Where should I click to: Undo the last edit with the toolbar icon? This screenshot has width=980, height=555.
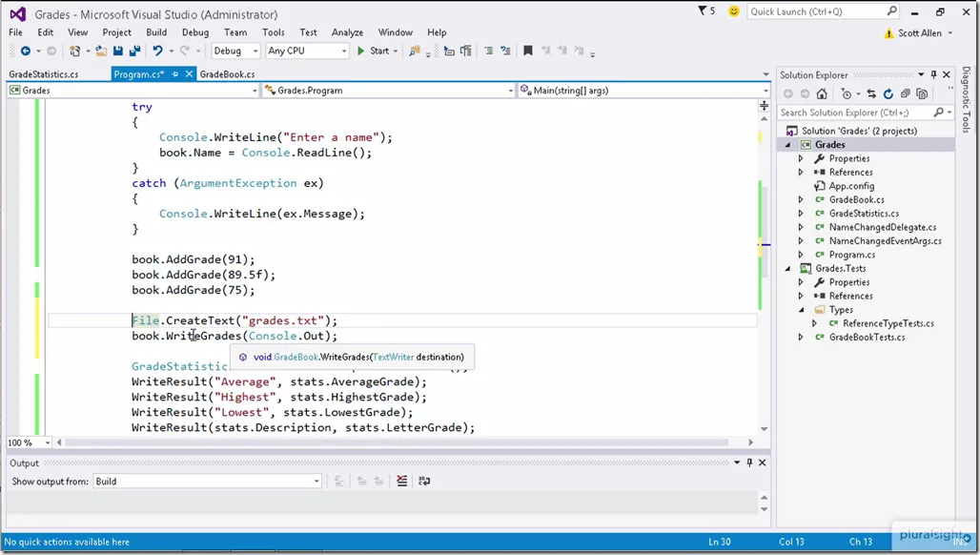157,51
